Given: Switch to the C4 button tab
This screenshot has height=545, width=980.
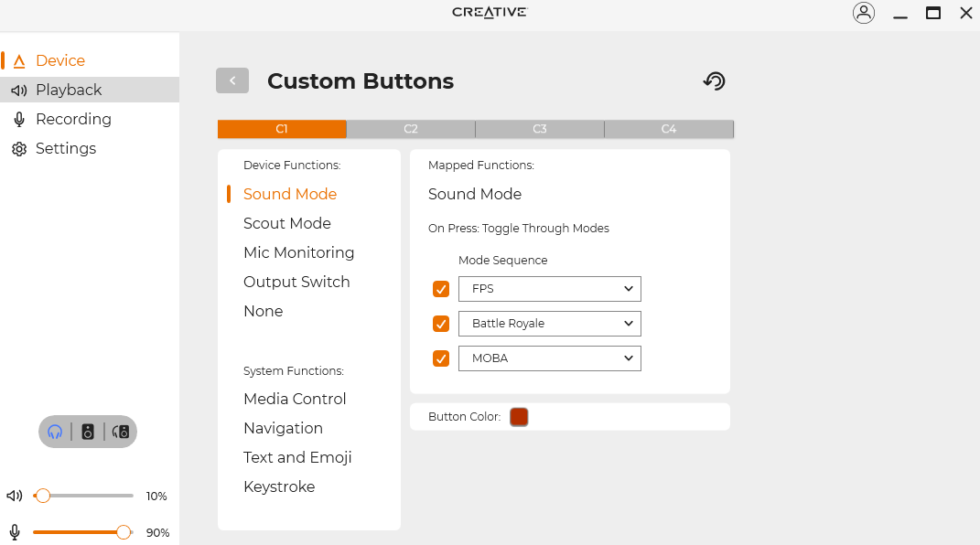Looking at the screenshot, I should 669,129.
